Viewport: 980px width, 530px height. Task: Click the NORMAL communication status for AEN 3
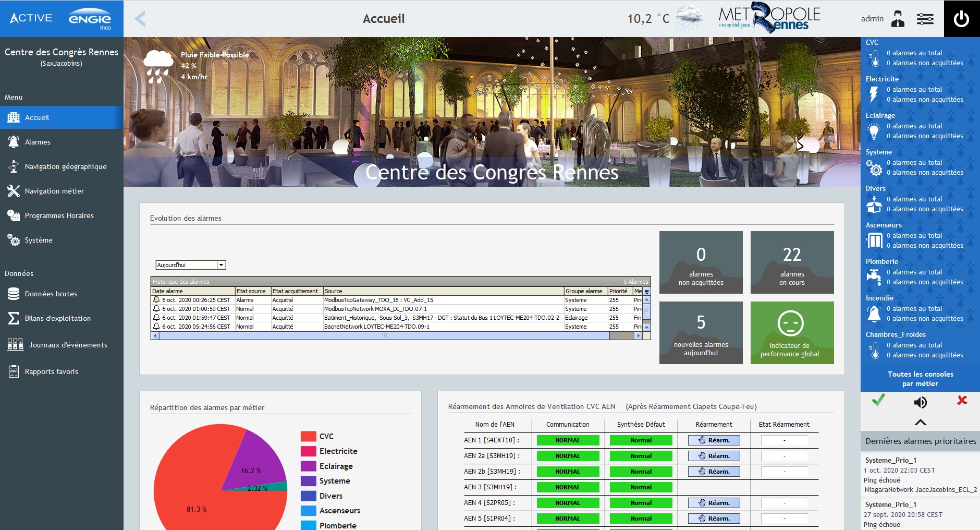click(568, 487)
